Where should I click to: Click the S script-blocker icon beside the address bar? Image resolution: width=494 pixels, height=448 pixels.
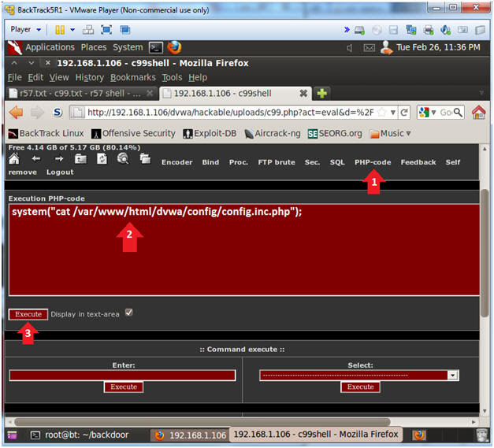coord(58,113)
